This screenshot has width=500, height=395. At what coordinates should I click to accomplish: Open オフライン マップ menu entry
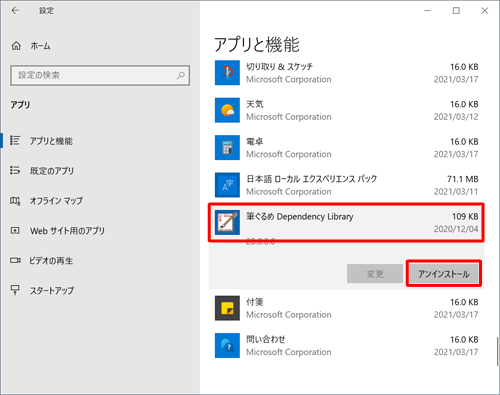tap(56, 201)
